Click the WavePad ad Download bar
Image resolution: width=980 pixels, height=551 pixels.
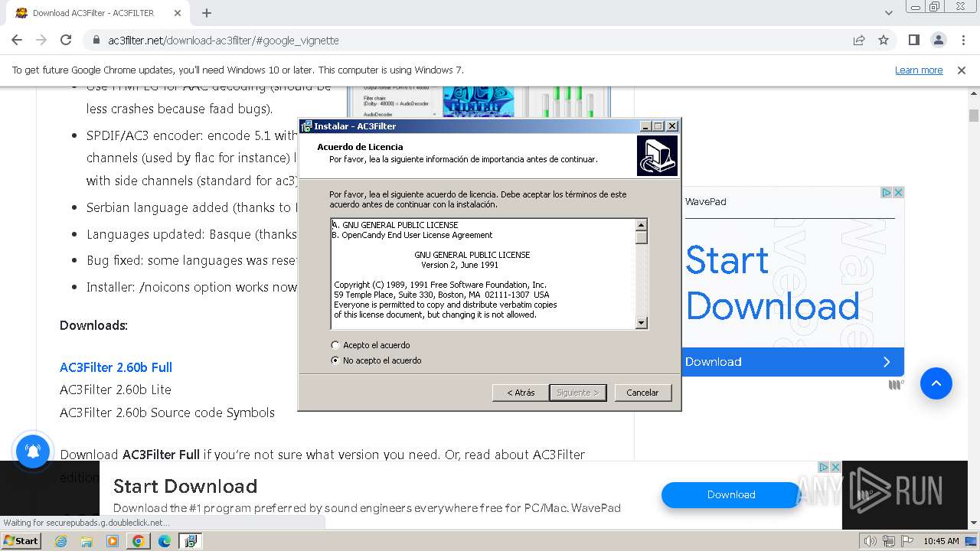point(792,362)
